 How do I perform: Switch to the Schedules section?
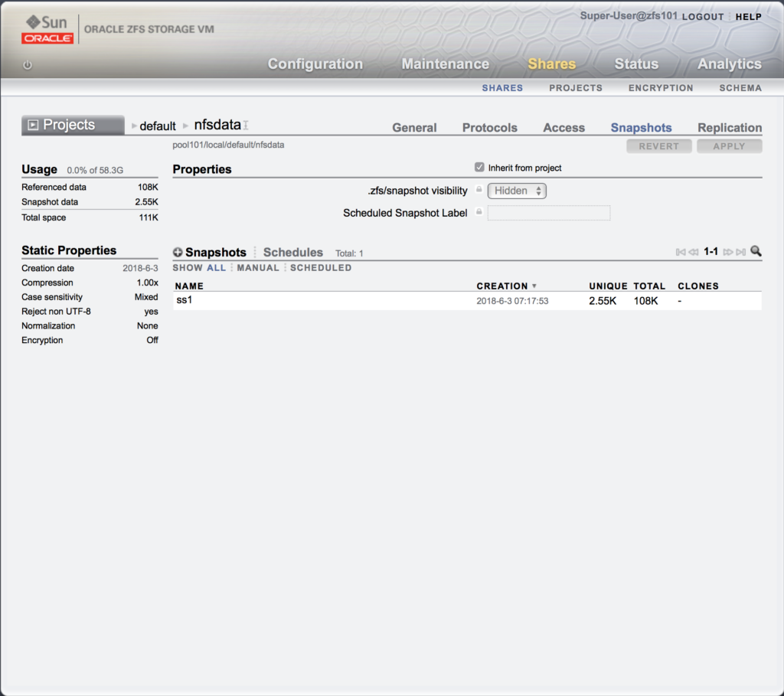[x=293, y=253]
